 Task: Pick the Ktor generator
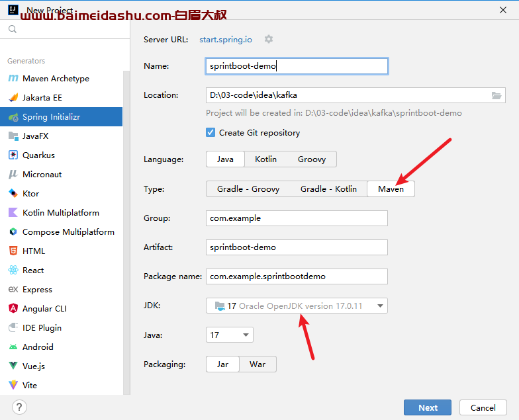pos(61,193)
